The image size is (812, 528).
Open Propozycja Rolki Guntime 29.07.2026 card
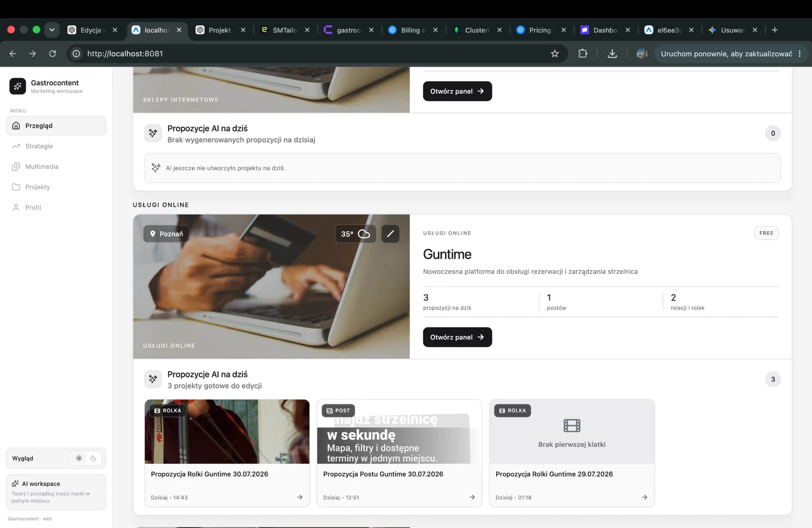pyautogui.click(x=572, y=453)
